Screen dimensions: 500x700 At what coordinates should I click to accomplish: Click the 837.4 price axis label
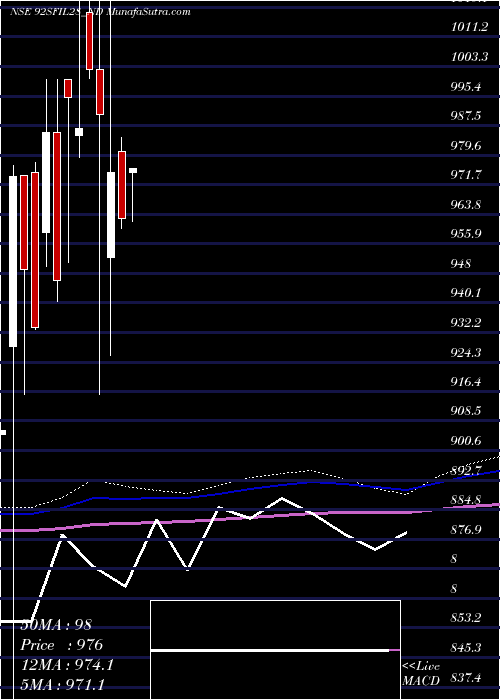pos(467,678)
